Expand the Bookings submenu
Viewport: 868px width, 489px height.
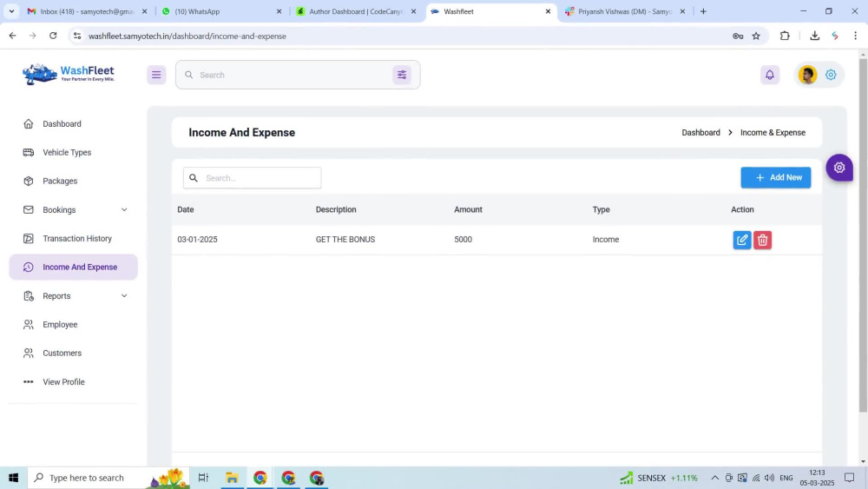(x=124, y=210)
